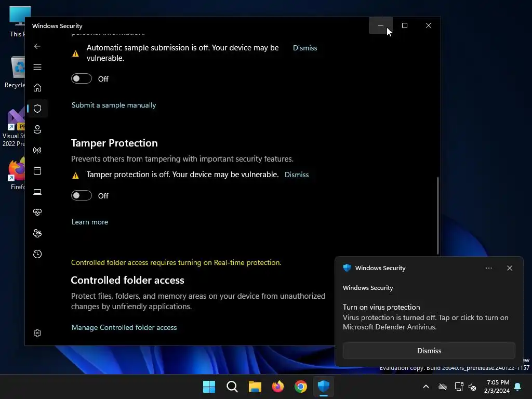Open Family options icon

[37, 233]
